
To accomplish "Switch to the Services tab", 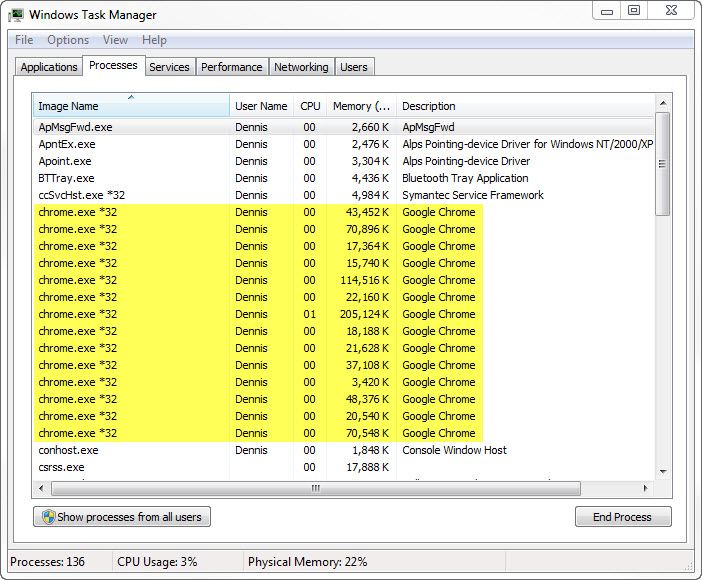I will [x=169, y=67].
